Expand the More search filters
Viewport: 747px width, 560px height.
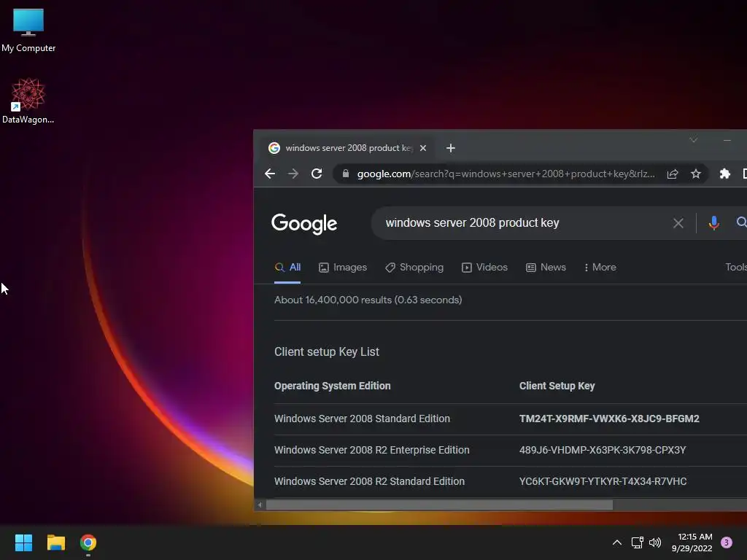point(600,268)
